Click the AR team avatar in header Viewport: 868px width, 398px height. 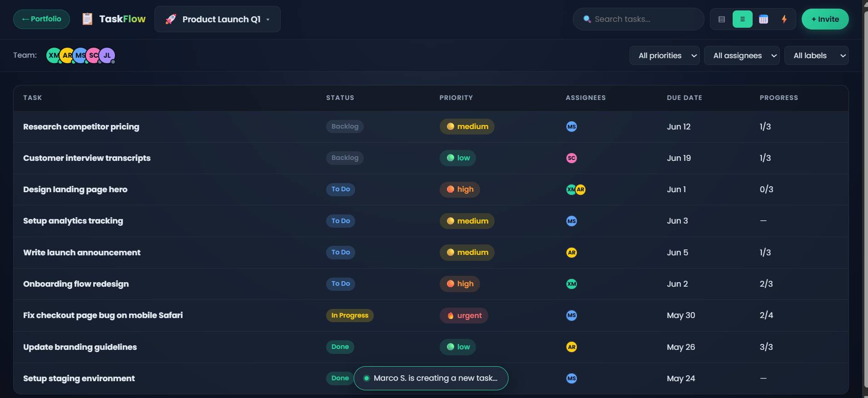pos(67,55)
